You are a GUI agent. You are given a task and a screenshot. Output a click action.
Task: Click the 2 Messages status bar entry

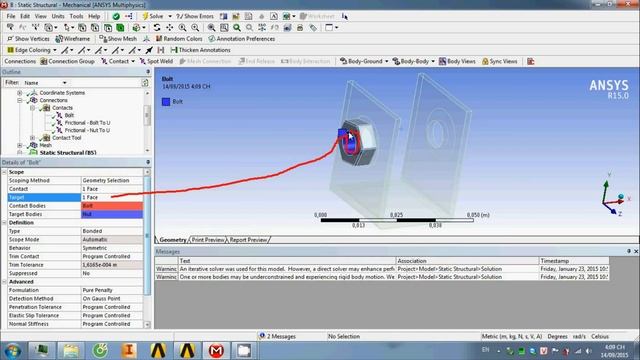[x=277, y=336]
